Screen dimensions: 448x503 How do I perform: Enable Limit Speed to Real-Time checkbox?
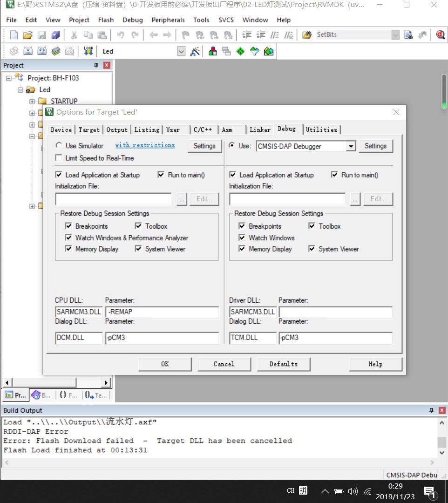(59, 158)
